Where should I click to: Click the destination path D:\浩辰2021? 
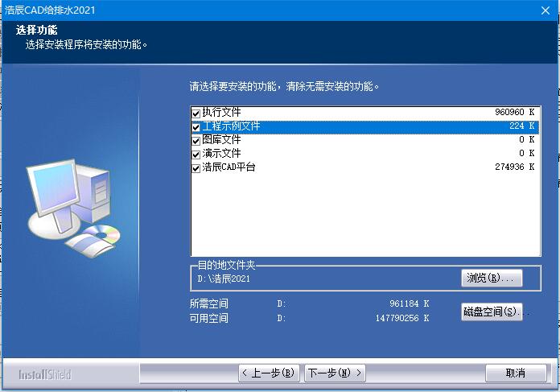click(x=224, y=279)
